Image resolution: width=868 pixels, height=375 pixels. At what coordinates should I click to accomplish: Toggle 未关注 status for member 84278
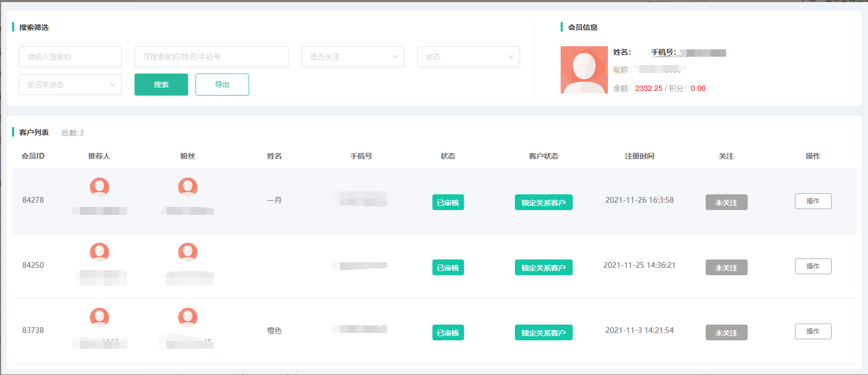tap(726, 202)
